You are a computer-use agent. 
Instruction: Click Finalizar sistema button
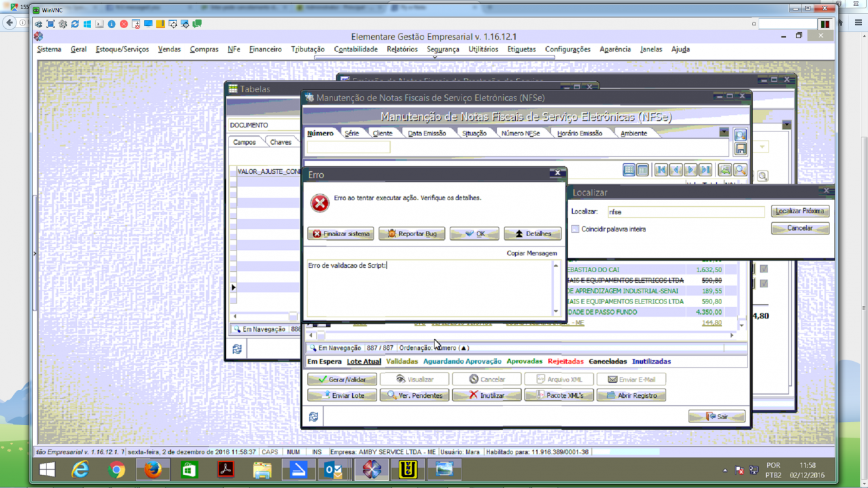point(341,234)
